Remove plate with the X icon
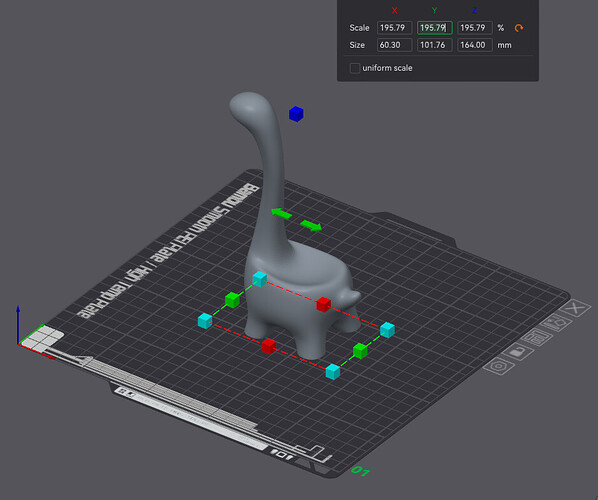This screenshot has height=500, width=598. point(577,308)
